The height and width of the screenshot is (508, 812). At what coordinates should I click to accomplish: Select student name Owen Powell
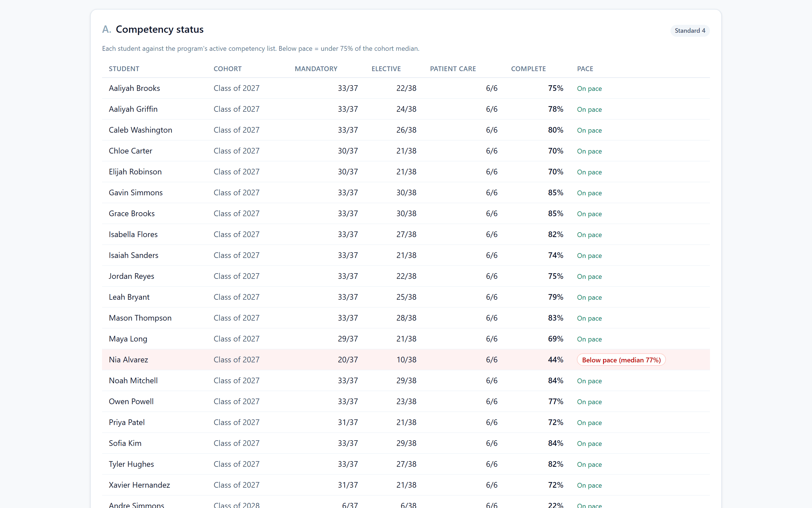tap(131, 401)
